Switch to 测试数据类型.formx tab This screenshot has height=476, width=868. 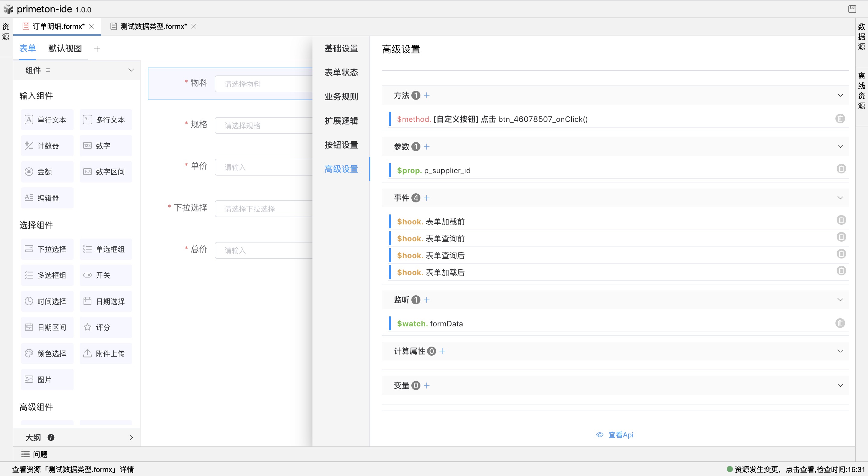pos(153,26)
